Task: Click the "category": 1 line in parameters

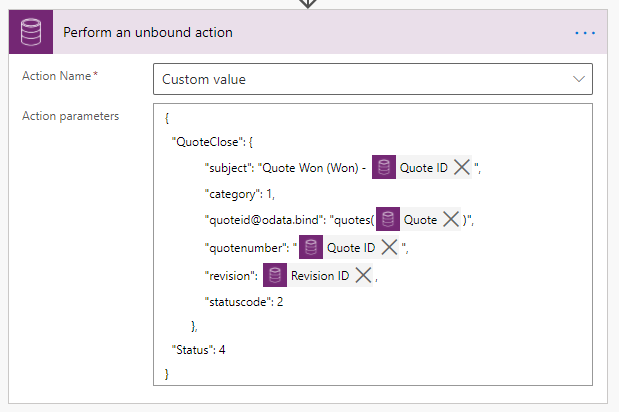Action: 239,194
